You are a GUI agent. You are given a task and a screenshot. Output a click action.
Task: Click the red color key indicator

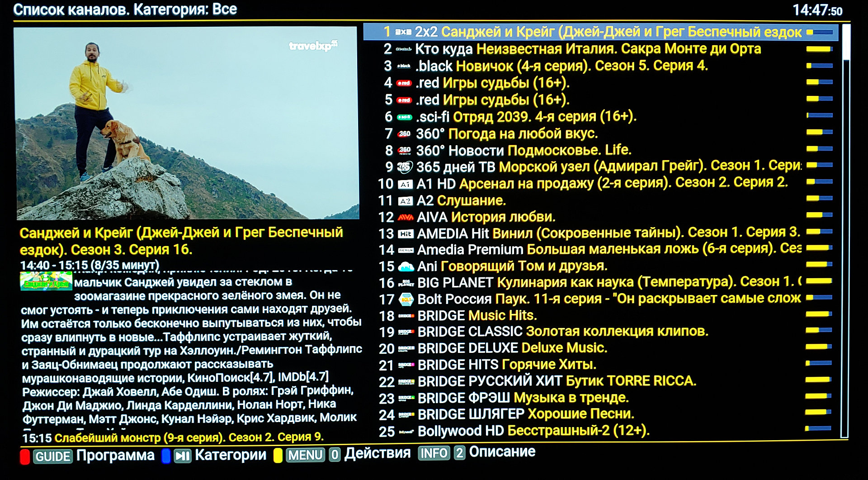(x=25, y=456)
